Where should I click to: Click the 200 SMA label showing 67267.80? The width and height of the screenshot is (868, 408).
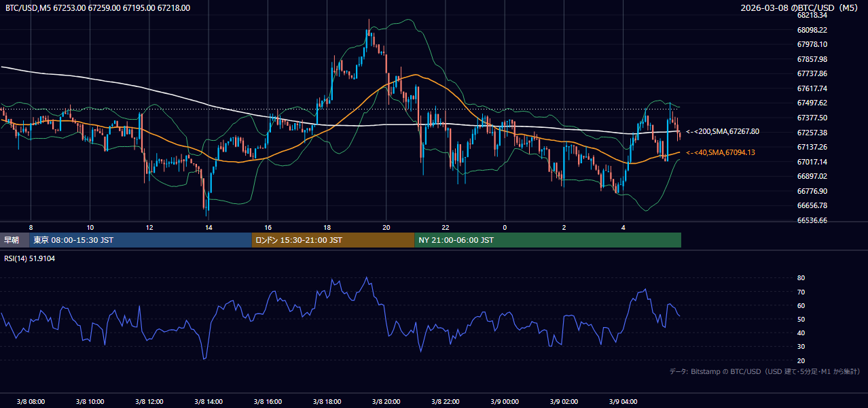point(723,131)
